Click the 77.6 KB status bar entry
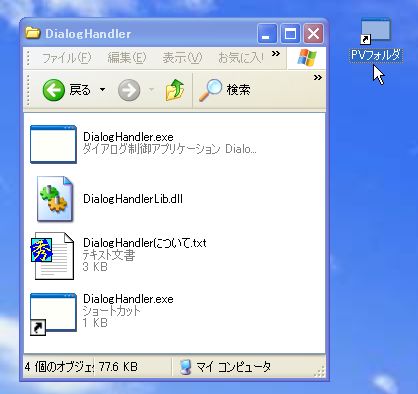This screenshot has width=418, height=394. (118, 367)
